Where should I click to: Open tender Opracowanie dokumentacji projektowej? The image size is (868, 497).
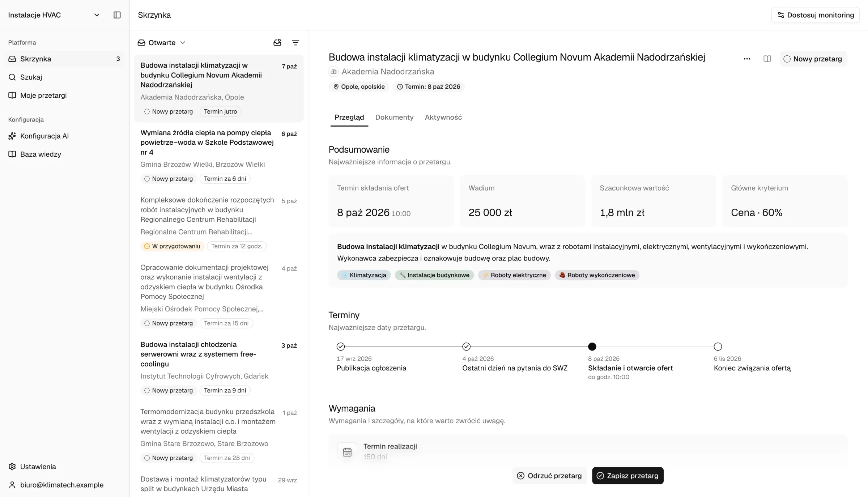point(218,295)
